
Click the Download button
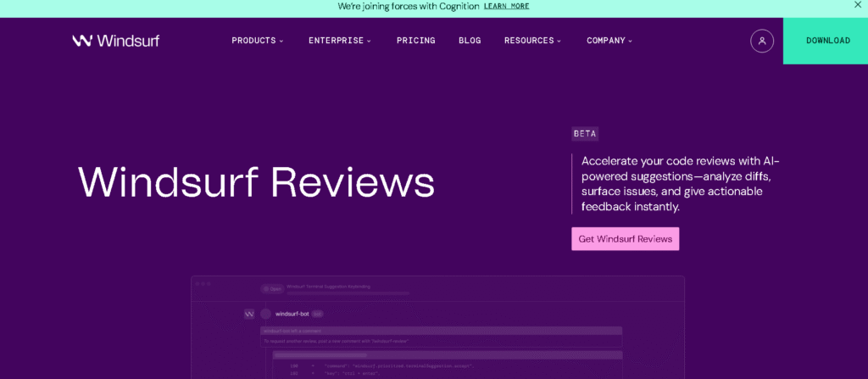[x=827, y=41]
